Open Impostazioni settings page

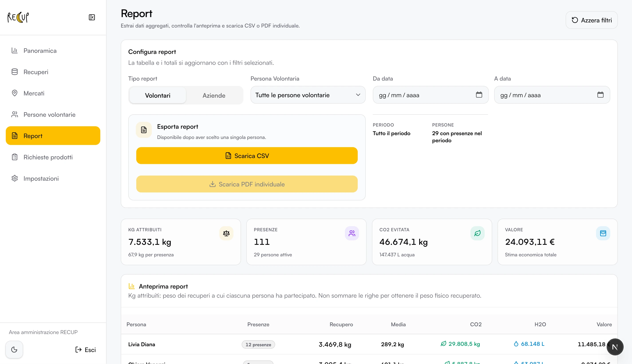click(53, 178)
